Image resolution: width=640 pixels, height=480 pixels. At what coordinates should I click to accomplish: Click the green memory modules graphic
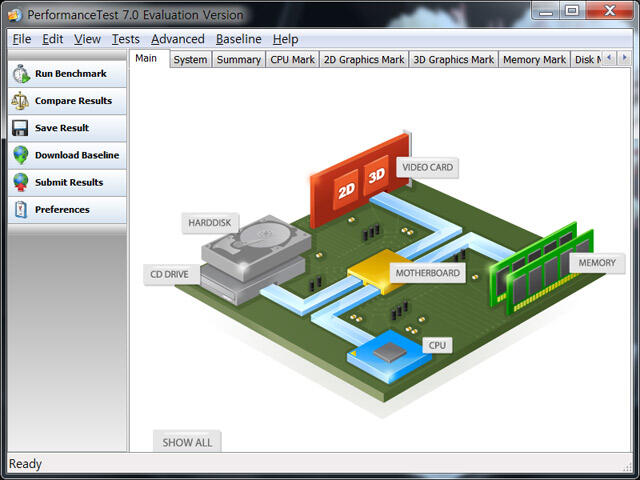tap(541, 269)
